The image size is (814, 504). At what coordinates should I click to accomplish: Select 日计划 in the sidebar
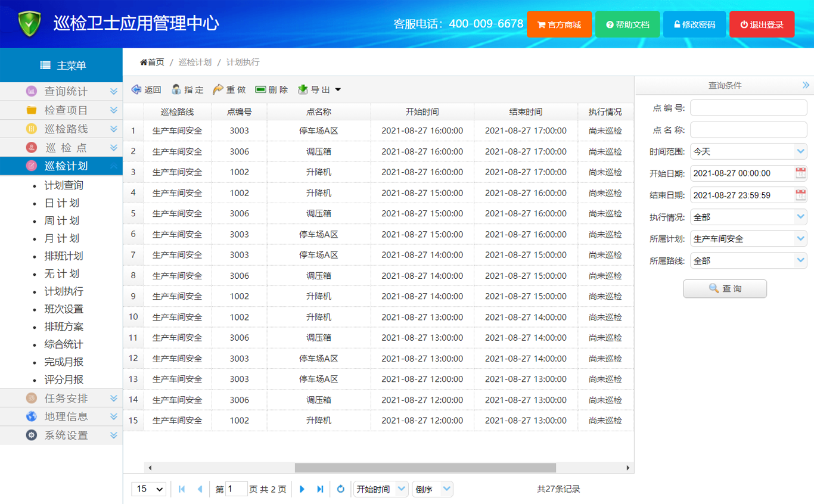point(62,203)
